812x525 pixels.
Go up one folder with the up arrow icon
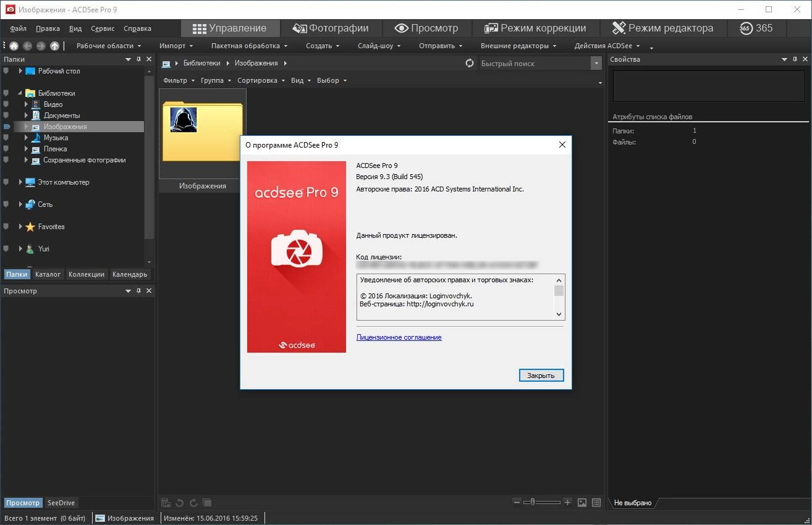54,46
